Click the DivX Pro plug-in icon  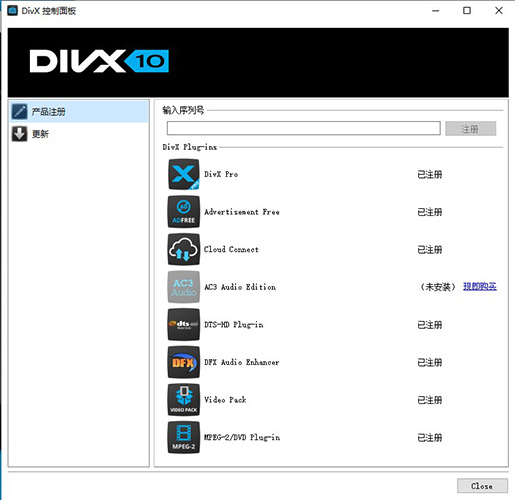[x=184, y=174]
